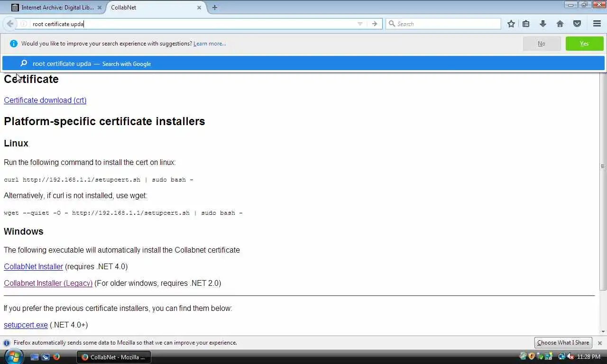Click Switch between windows quick launch icon

[x=46, y=357]
